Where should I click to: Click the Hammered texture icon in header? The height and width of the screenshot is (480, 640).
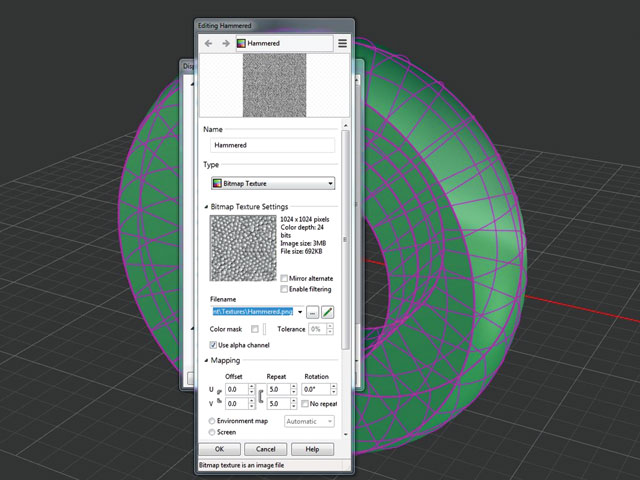[241, 43]
